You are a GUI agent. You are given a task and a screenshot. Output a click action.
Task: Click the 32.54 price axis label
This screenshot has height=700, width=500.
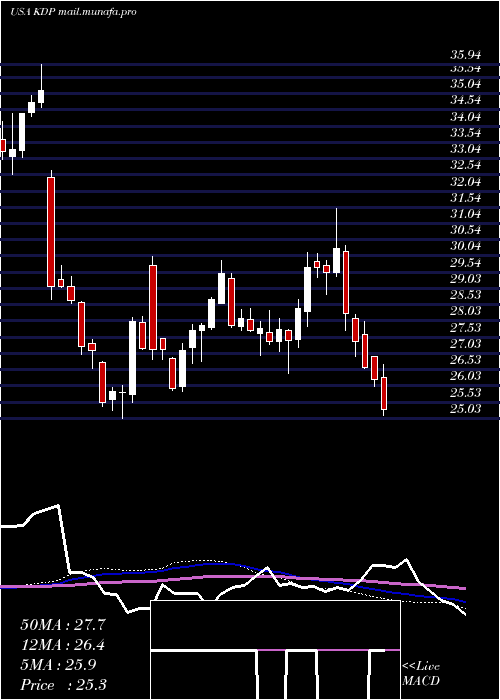[x=466, y=165]
